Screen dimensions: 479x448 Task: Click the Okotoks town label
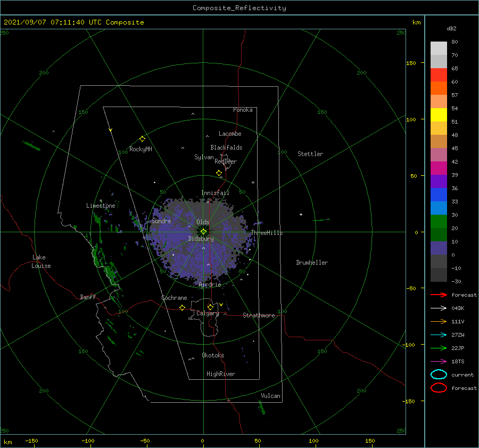click(213, 355)
